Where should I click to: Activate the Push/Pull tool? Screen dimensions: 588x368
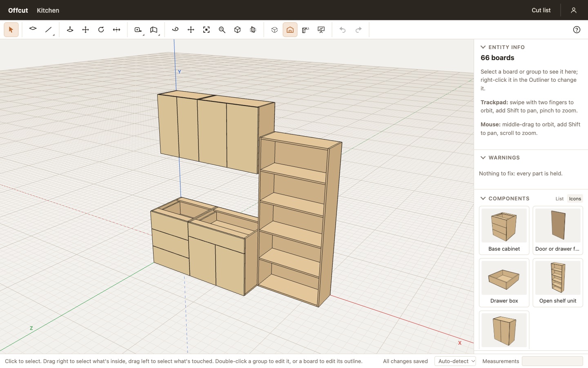tap(70, 30)
